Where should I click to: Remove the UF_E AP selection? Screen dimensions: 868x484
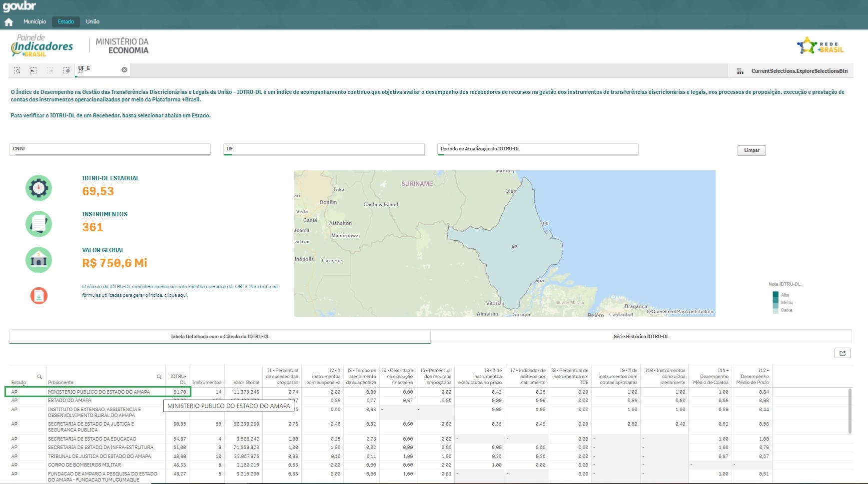[124, 70]
